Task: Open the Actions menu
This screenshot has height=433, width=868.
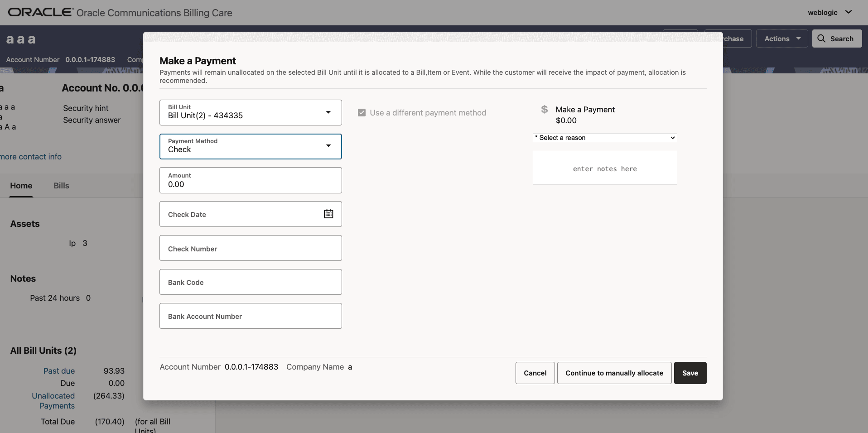Action: [782, 38]
